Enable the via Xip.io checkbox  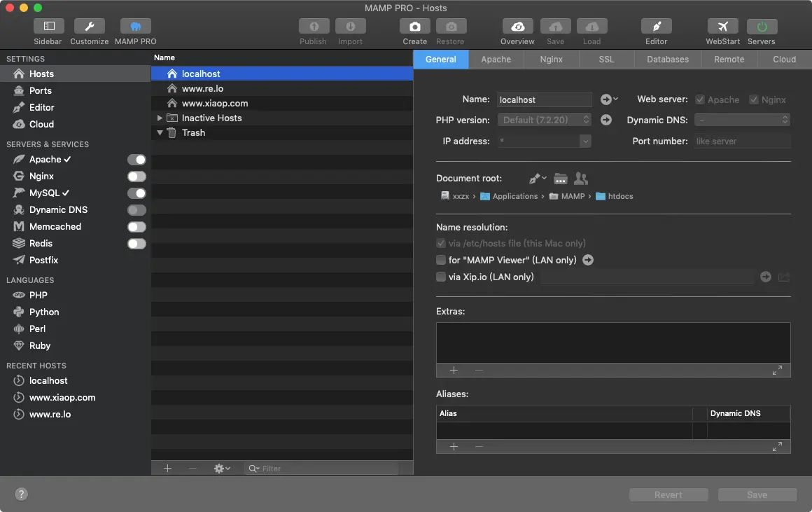(441, 277)
